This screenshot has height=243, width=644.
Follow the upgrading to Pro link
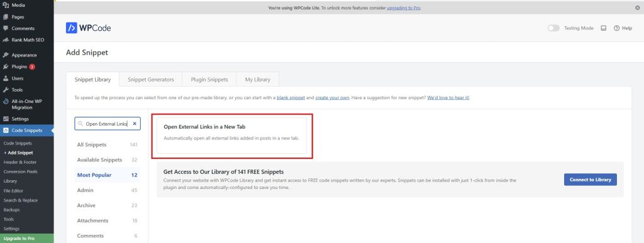point(403,8)
